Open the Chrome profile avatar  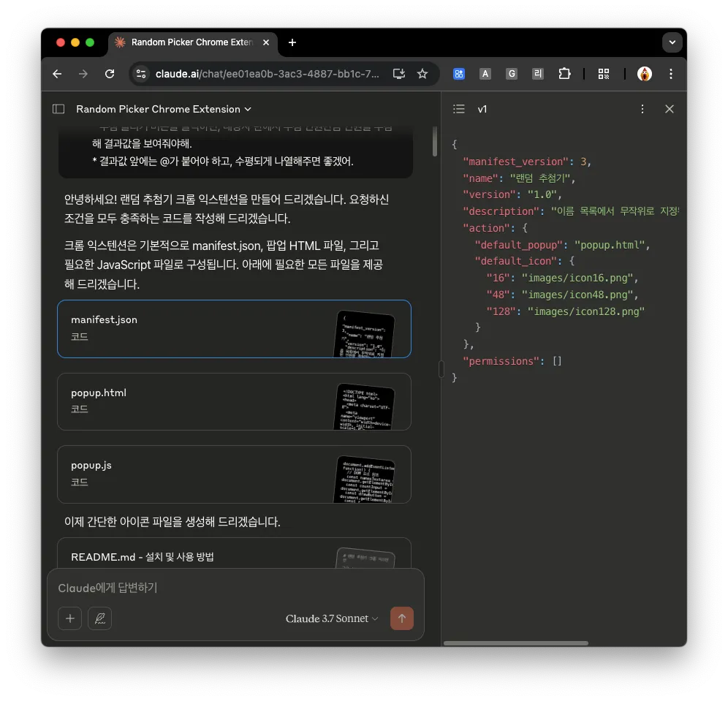645,74
